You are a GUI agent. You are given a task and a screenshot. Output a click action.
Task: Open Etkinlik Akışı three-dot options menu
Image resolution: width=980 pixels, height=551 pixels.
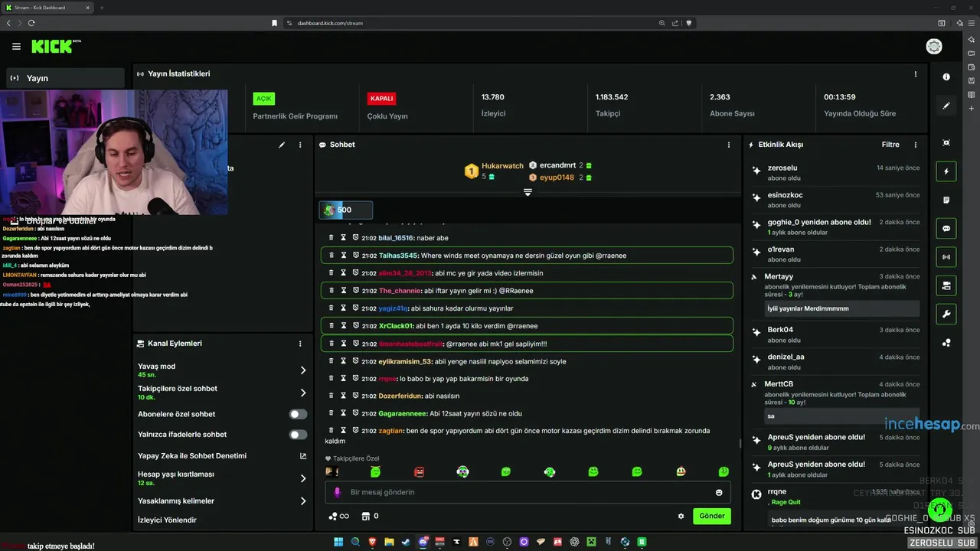916,145
